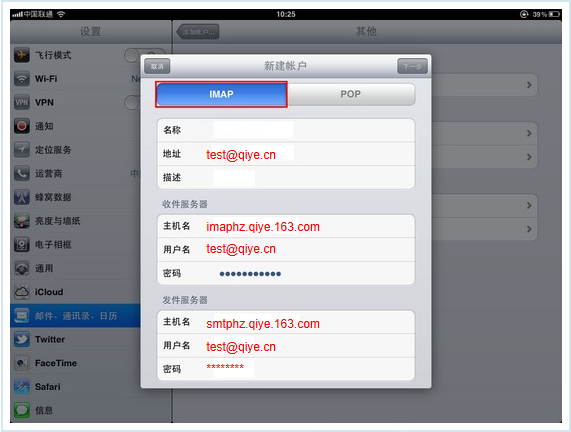Open iCloud settings icon

pos(22,292)
